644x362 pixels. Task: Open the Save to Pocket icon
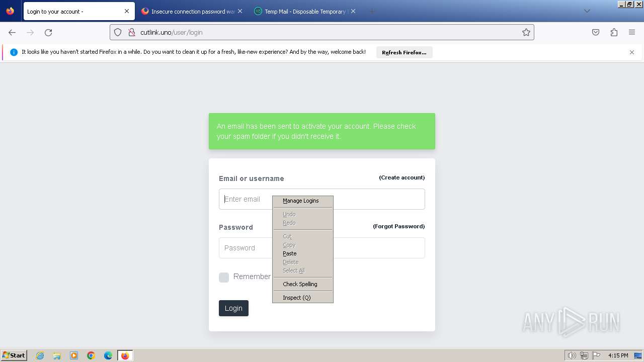[596, 32]
